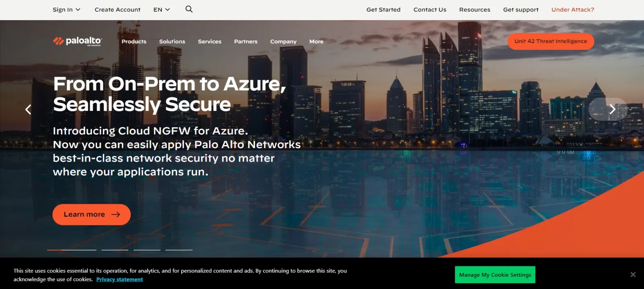This screenshot has height=289, width=644.
Task: Select fourth carousel slide indicator
Action: (x=179, y=250)
